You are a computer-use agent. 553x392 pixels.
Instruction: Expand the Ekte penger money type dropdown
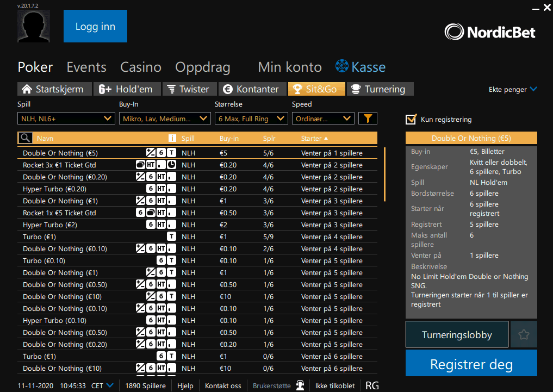click(x=513, y=89)
